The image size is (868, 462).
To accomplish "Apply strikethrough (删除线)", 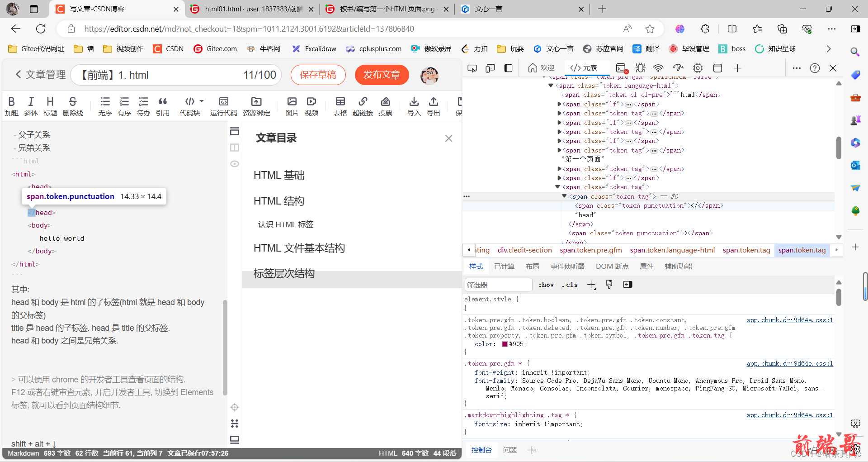I will click(x=73, y=106).
